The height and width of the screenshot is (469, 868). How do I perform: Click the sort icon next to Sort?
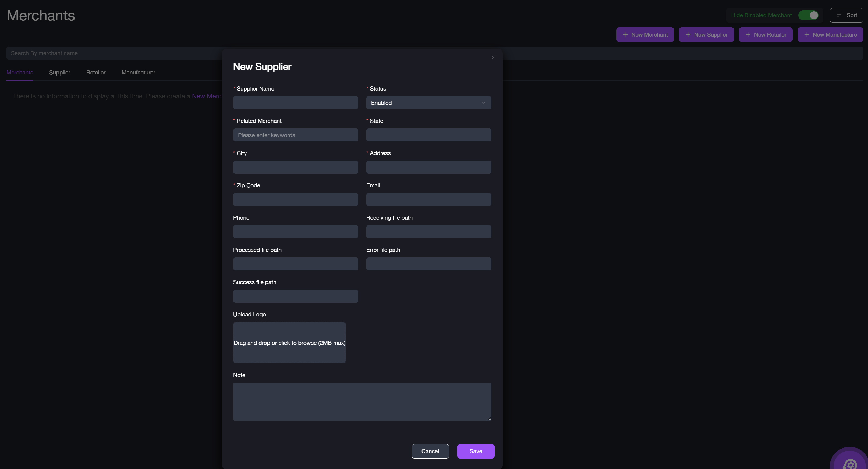pos(839,15)
